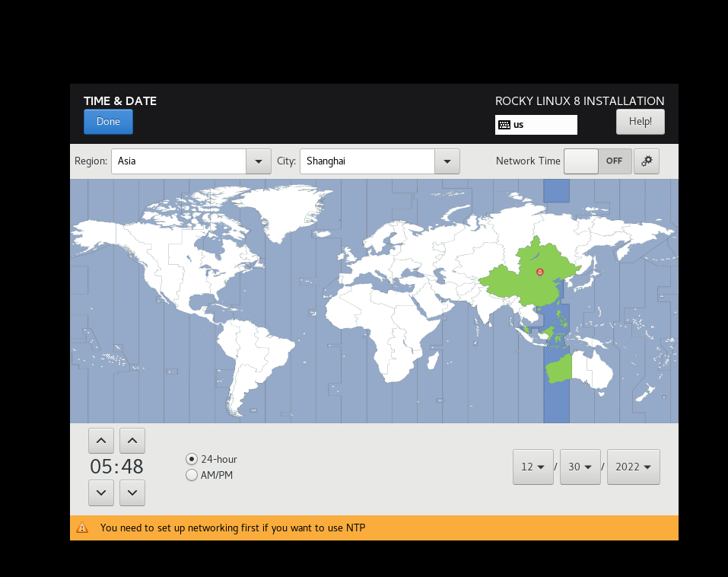Click the Region field showing Asia
Image resolution: width=728 pixels, height=577 pixels.
click(x=179, y=161)
